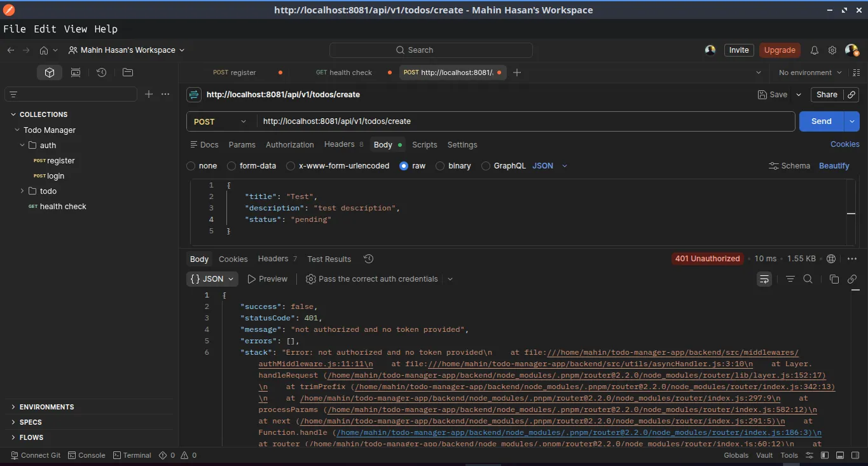
Task: Open the three-dot menu beside the sidebar filter
Action: pos(166,94)
